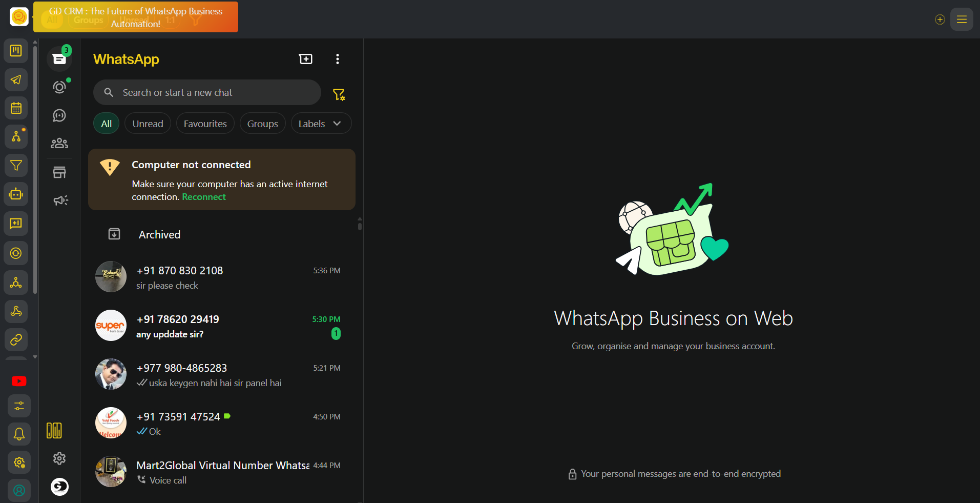Click the sync circular arrows icon

(x=16, y=253)
